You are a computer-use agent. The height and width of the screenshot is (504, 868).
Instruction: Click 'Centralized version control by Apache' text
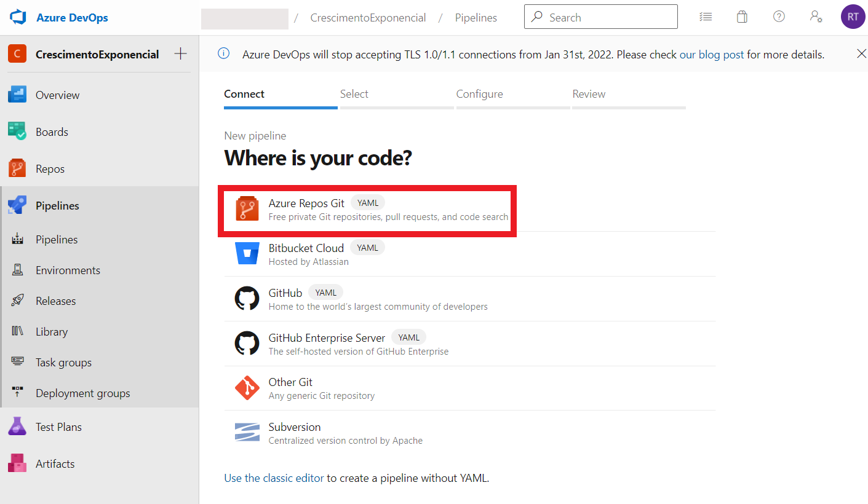pos(346,441)
